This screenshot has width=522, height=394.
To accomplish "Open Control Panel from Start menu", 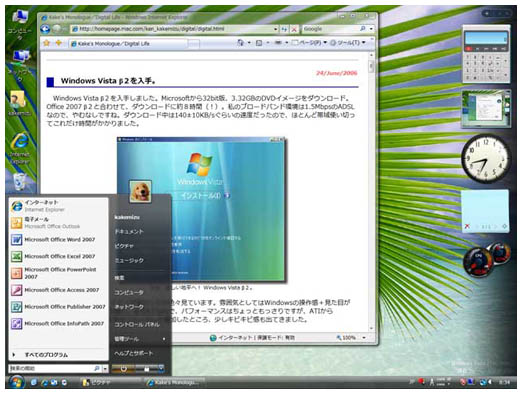I will click(x=137, y=324).
